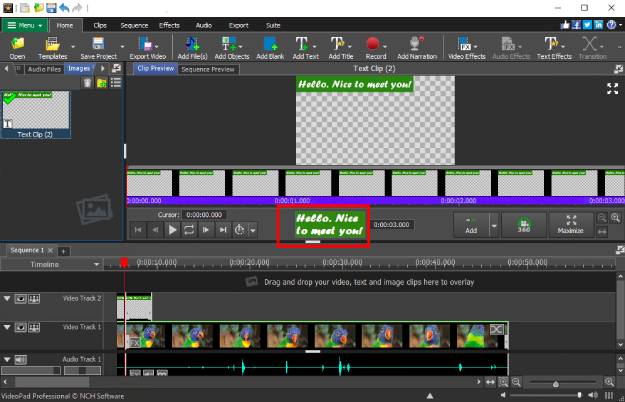This screenshot has height=402, width=625.
Task: Collapse Video Track 1 triangle
Action: click(7, 327)
